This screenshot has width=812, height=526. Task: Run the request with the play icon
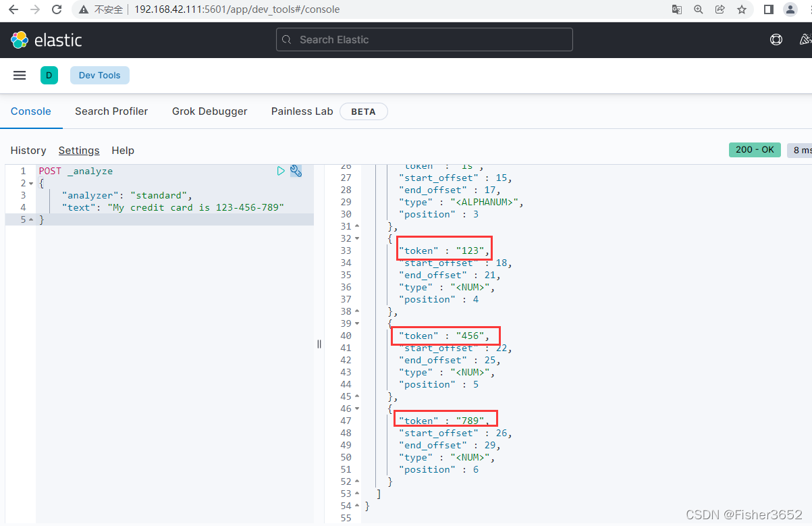point(281,171)
